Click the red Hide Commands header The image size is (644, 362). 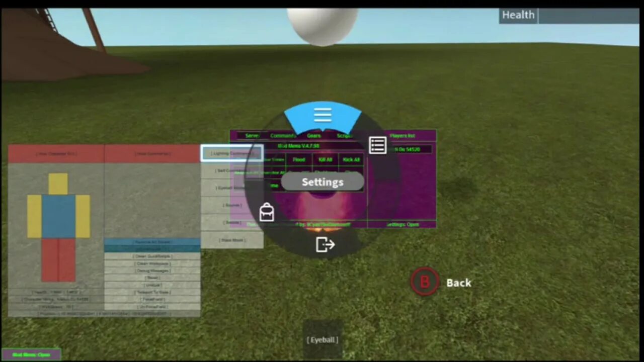click(x=152, y=153)
